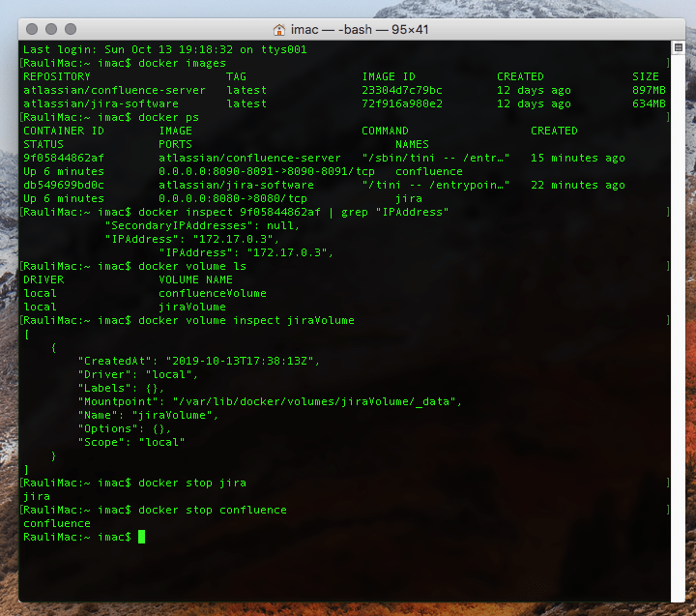Click the 634MB size value
The width and height of the screenshot is (696, 616).
pos(649,103)
